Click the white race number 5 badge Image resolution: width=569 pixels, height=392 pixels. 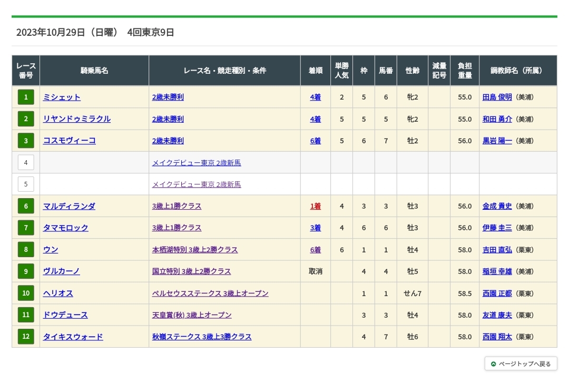click(26, 184)
